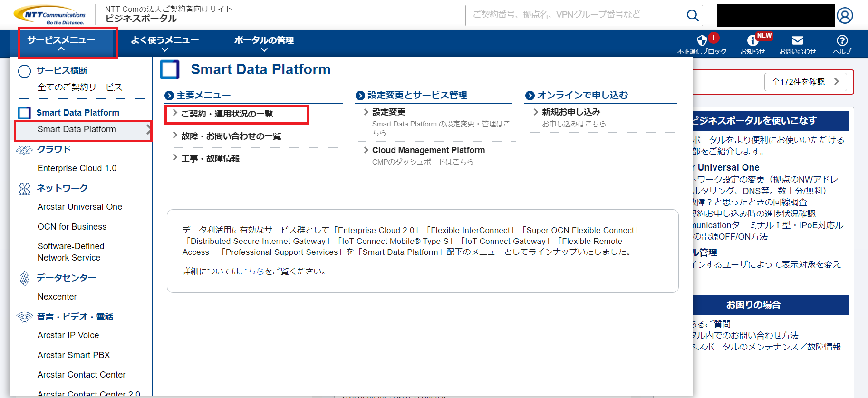The image size is (868, 398).
Task: Open the ヘルプ question mark icon
Action: coord(842,41)
